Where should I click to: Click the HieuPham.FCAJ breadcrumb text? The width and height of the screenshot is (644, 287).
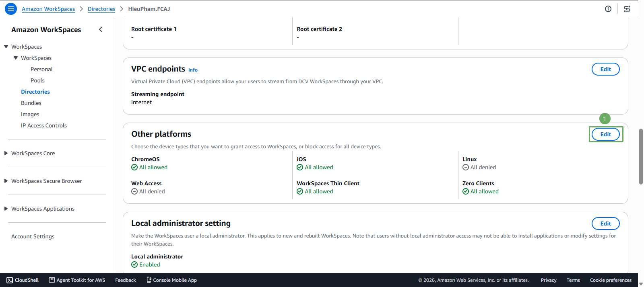tap(149, 9)
